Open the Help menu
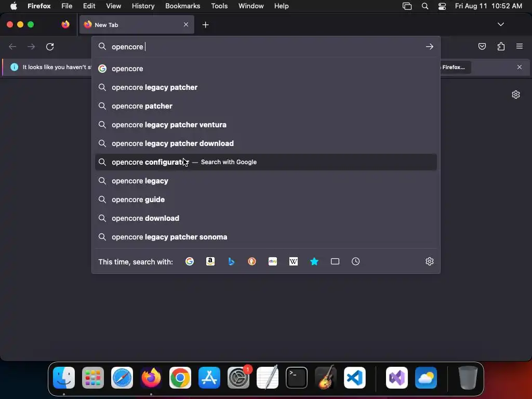Image resolution: width=532 pixels, height=399 pixels. pos(281,6)
